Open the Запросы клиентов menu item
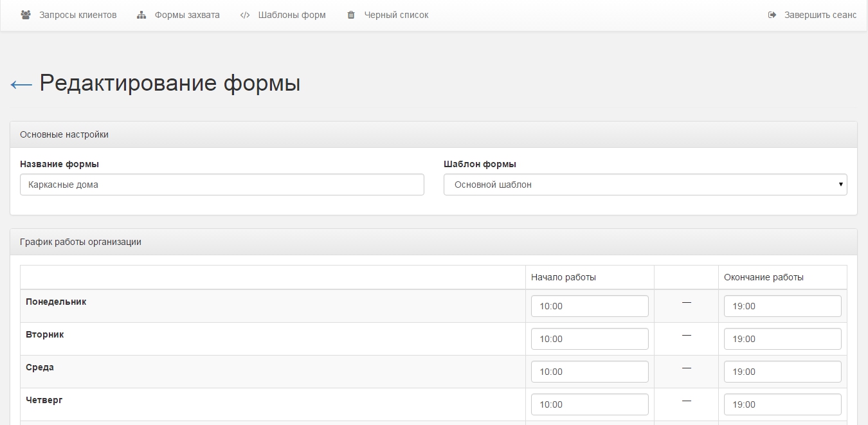 coord(78,15)
